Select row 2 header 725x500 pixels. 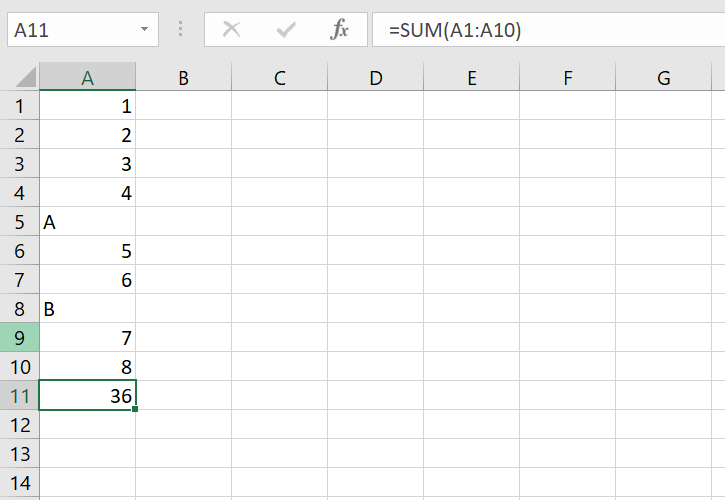point(19,135)
